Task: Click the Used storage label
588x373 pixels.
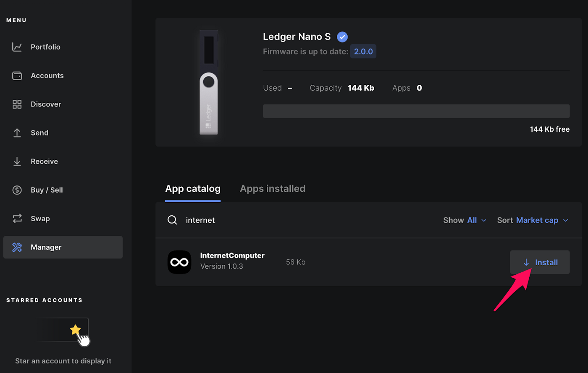Action: pos(272,88)
